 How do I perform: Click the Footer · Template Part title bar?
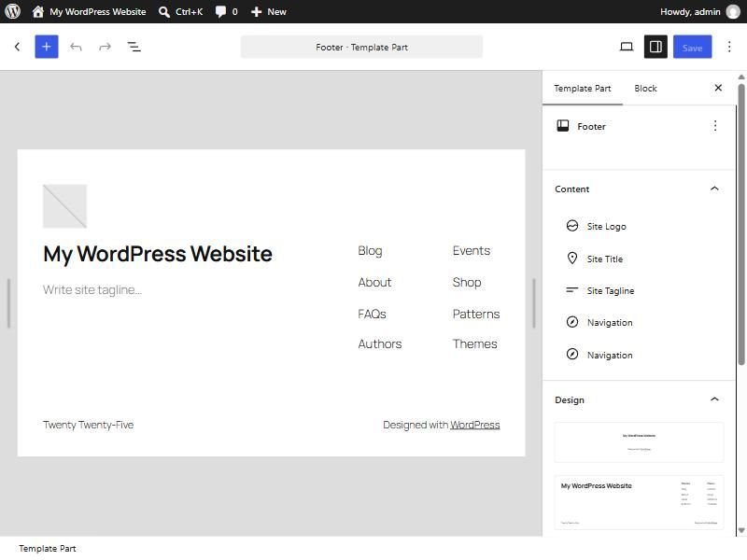pos(361,47)
